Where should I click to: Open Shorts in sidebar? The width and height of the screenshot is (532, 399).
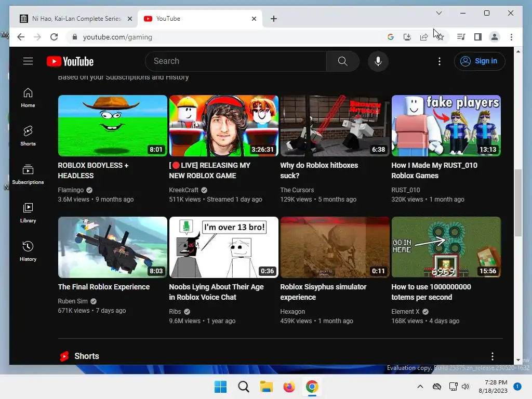click(x=28, y=136)
